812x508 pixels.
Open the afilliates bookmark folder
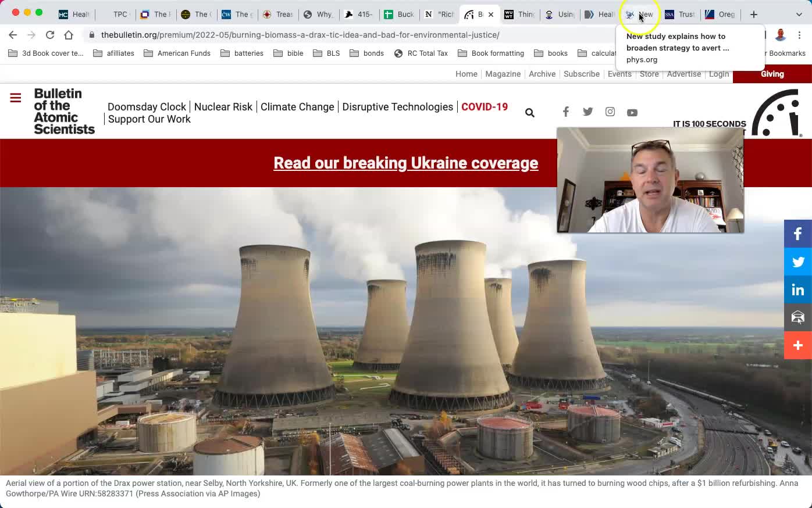point(114,53)
